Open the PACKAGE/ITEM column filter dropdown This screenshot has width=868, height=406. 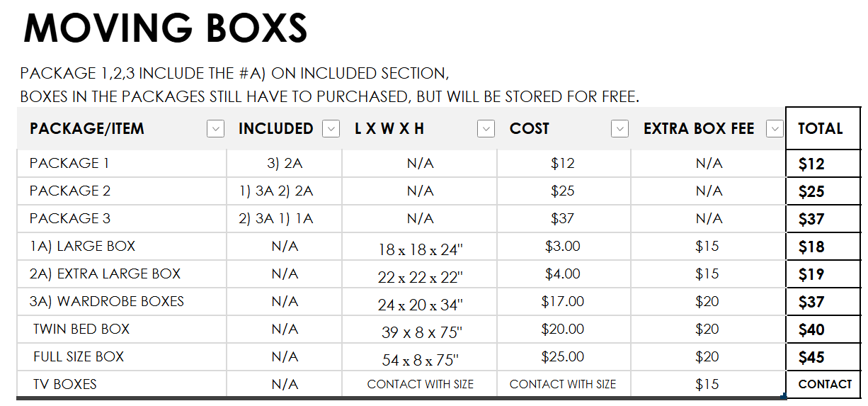215,129
